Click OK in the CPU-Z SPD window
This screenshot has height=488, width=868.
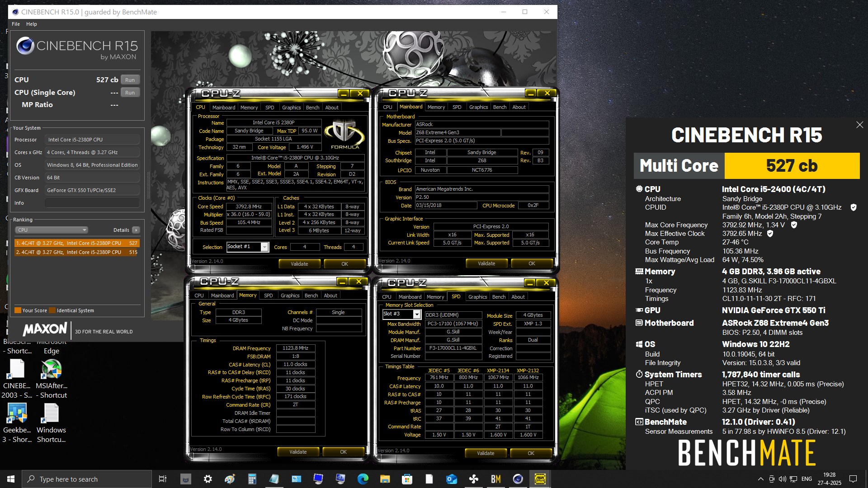531,453
